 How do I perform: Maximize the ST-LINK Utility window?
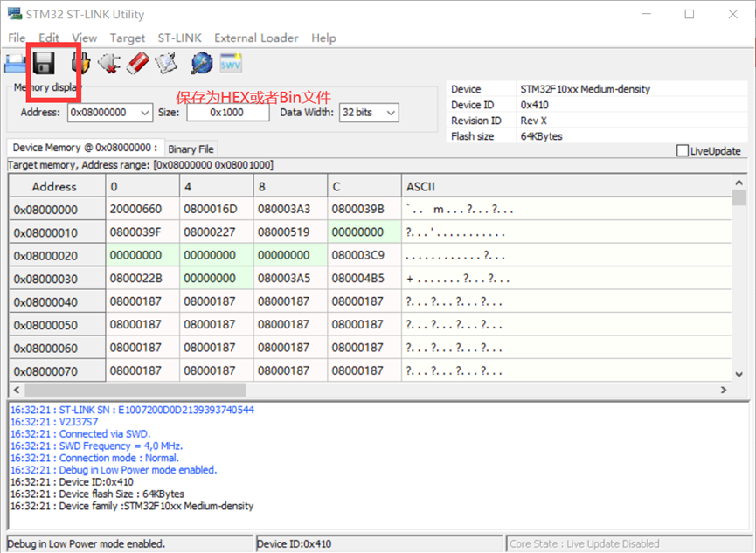(x=690, y=14)
